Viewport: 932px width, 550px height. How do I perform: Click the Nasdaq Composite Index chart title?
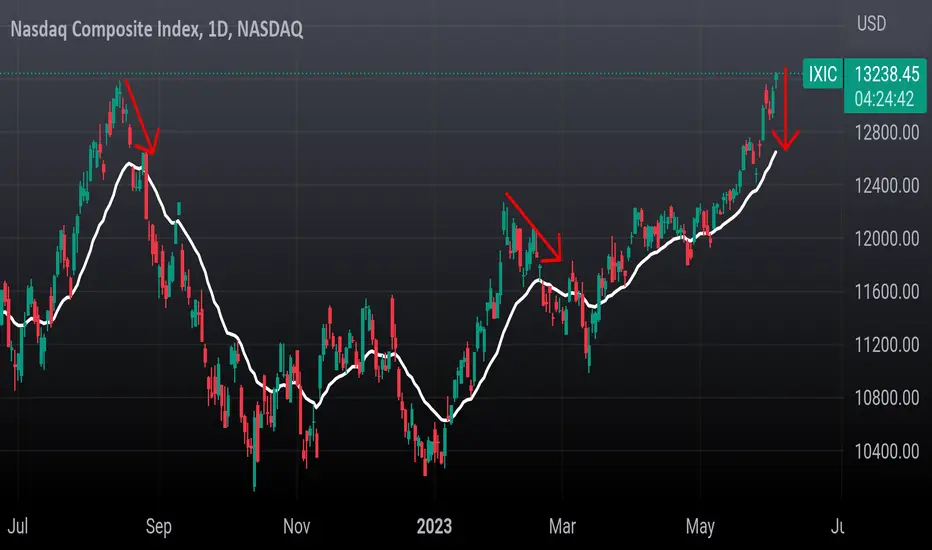point(157,29)
